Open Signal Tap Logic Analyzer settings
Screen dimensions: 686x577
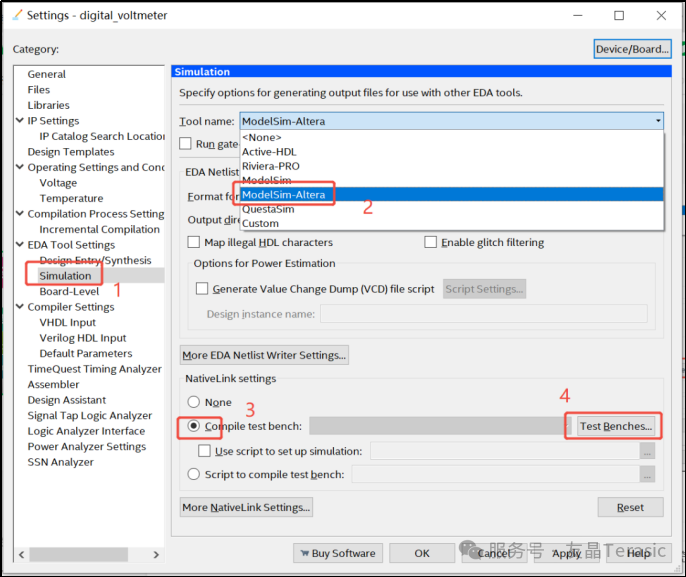pyautogui.click(x=90, y=416)
